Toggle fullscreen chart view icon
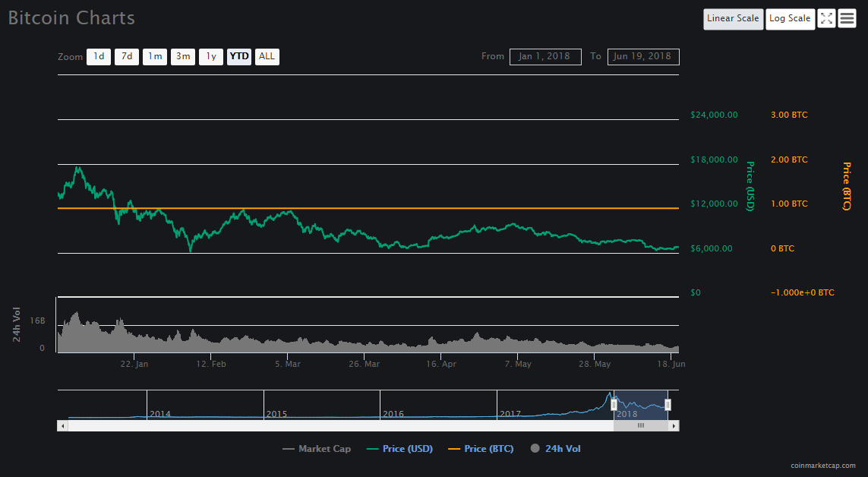 pos(826,19)
